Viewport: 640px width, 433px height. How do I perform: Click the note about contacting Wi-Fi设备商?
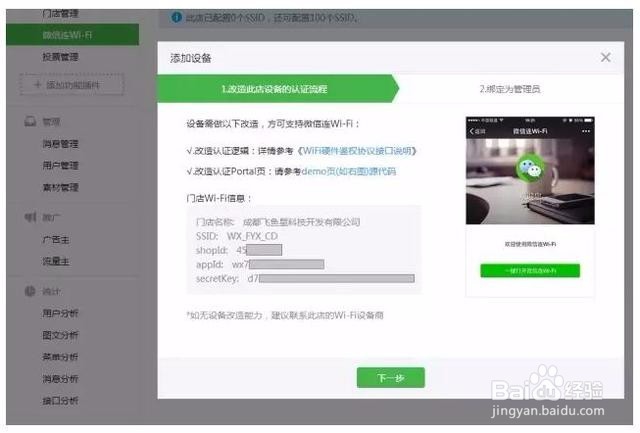click(285, 315)
